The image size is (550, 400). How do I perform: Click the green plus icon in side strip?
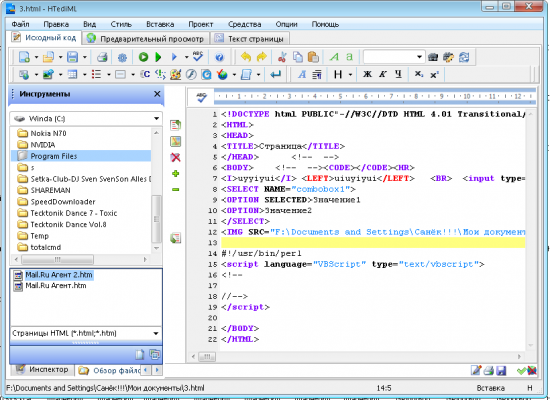coord(175,173)
